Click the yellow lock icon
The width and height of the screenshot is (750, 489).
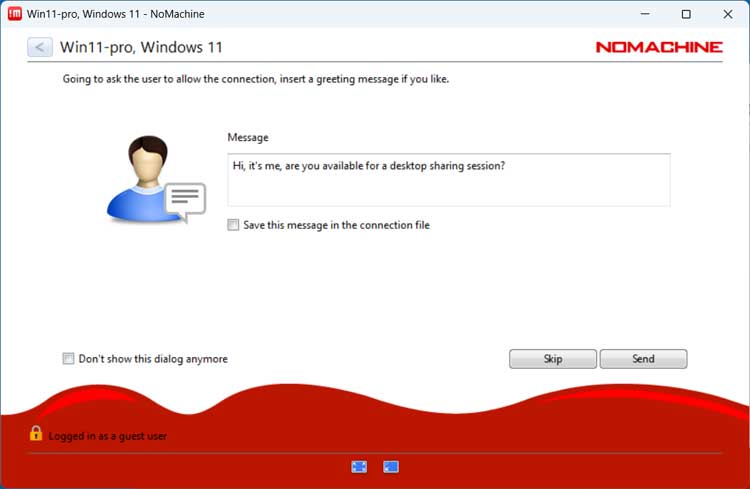[x=36, y=433]
